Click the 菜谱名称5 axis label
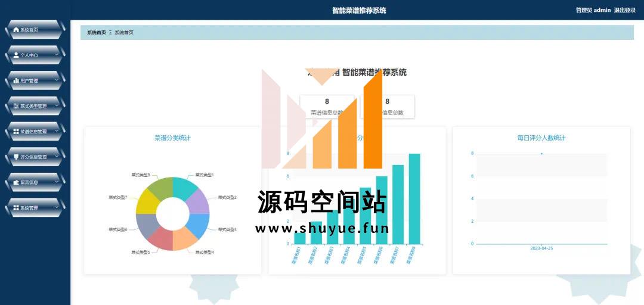 pos(361,256)
